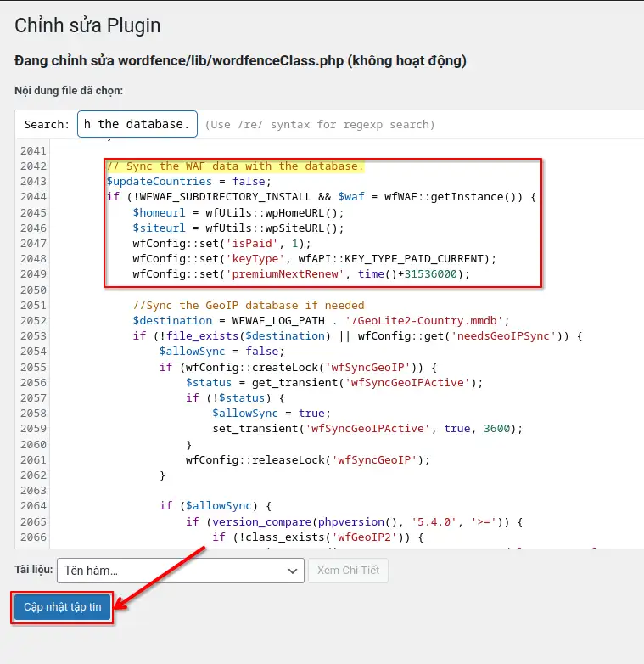Click the Search input field
The height and width of the screenshot is (664, 644).
(x=137, y=124)
